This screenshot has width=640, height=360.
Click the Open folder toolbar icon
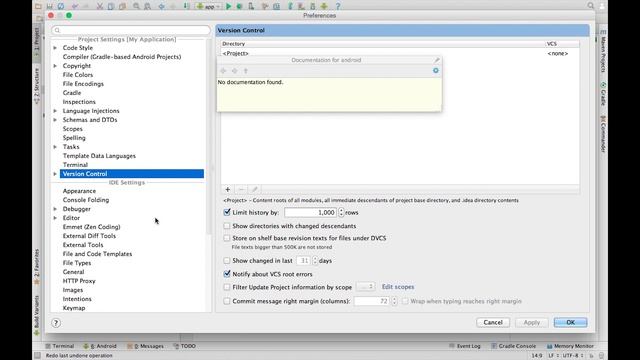pos(38,6)
